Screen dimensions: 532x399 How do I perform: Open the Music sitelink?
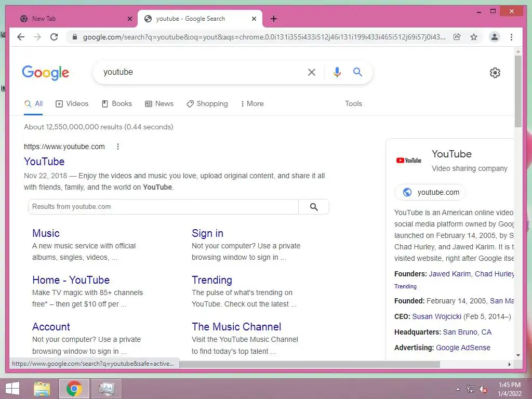46,233
